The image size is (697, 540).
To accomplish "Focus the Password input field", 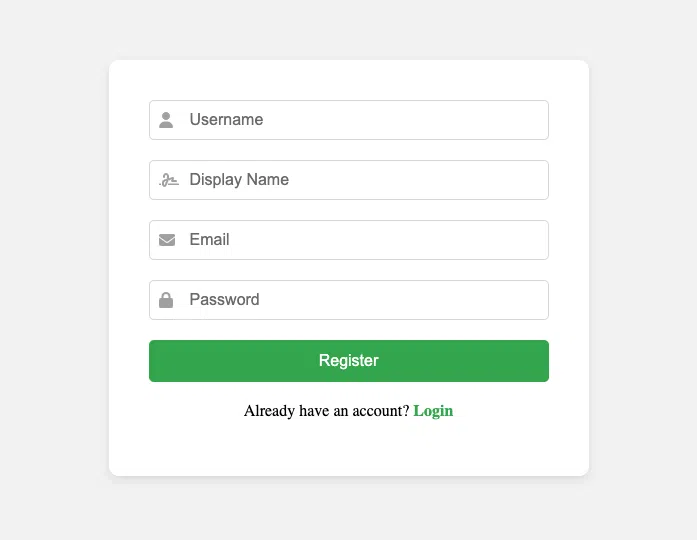I will (349, 300).
